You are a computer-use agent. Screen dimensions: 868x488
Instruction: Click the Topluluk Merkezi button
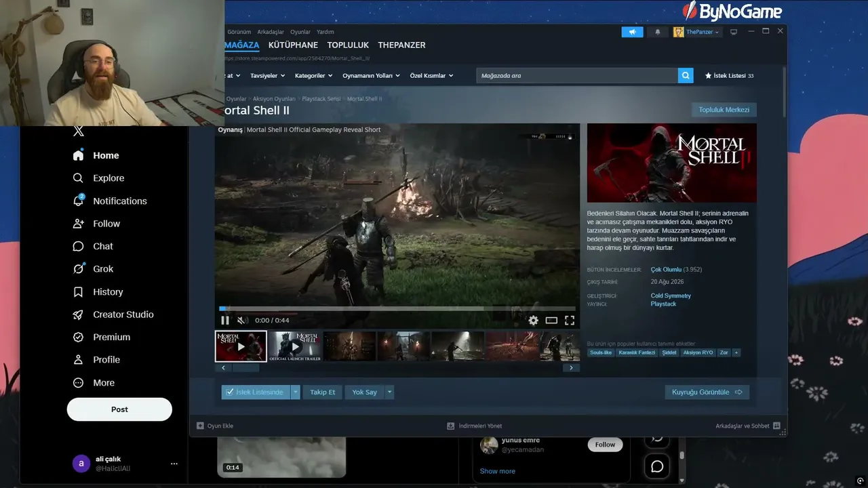724,110
